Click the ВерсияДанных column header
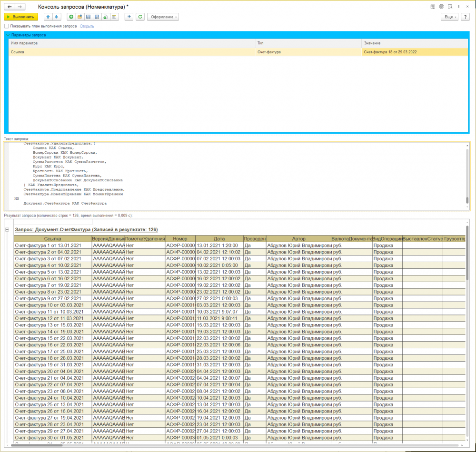This screenshot has width=476, height=452. tap(109, 239)
